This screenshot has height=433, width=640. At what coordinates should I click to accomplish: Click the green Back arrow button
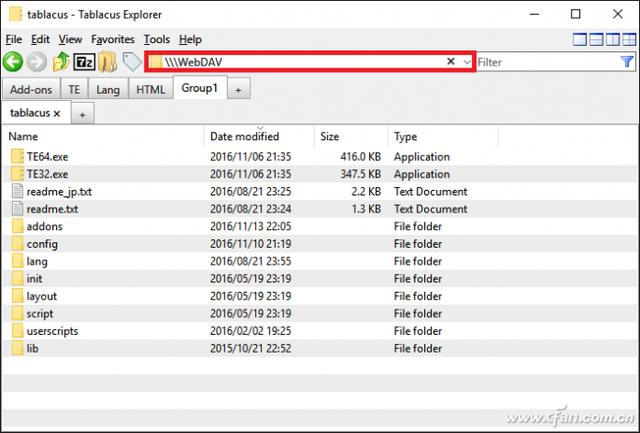tap(13, 62)
